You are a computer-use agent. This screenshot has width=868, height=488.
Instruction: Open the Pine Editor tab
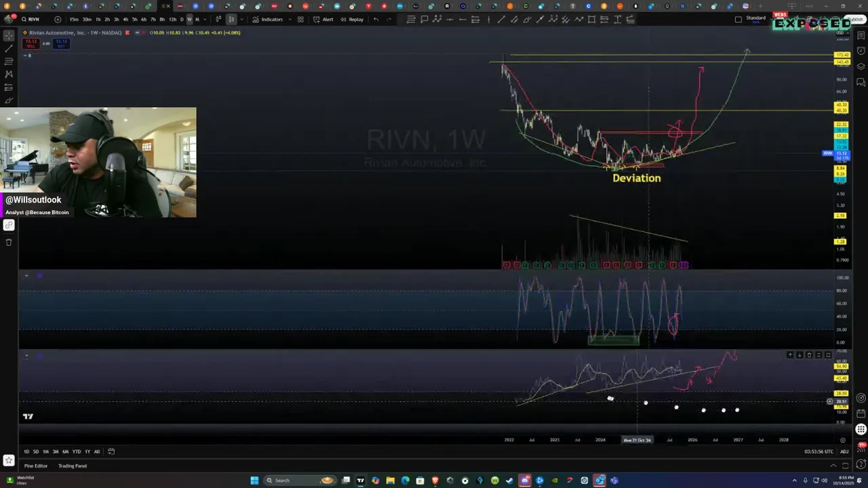pyautogui.click(x=36, y=466)
